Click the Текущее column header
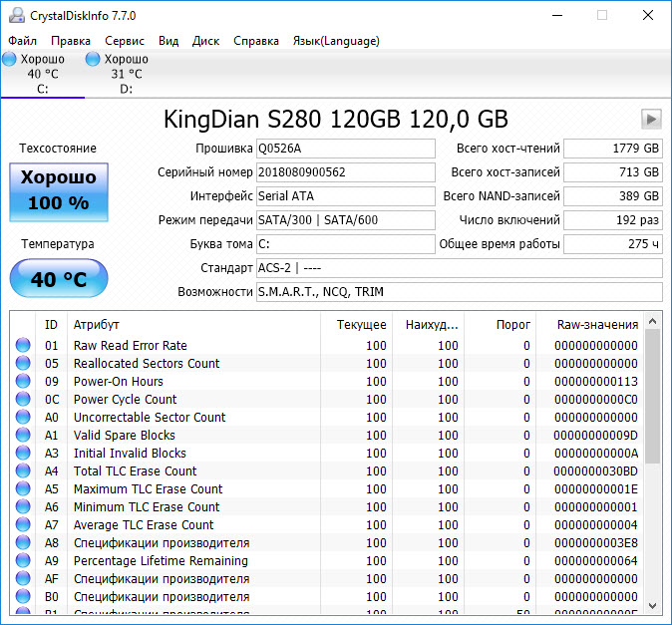Image resolution: width=672 pixels, height=625 pixels. (356, 325)
